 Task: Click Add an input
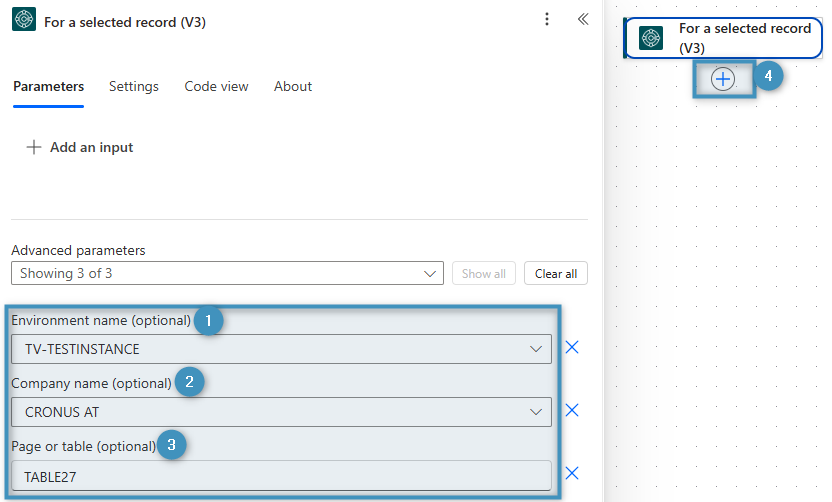pos(80,147)
